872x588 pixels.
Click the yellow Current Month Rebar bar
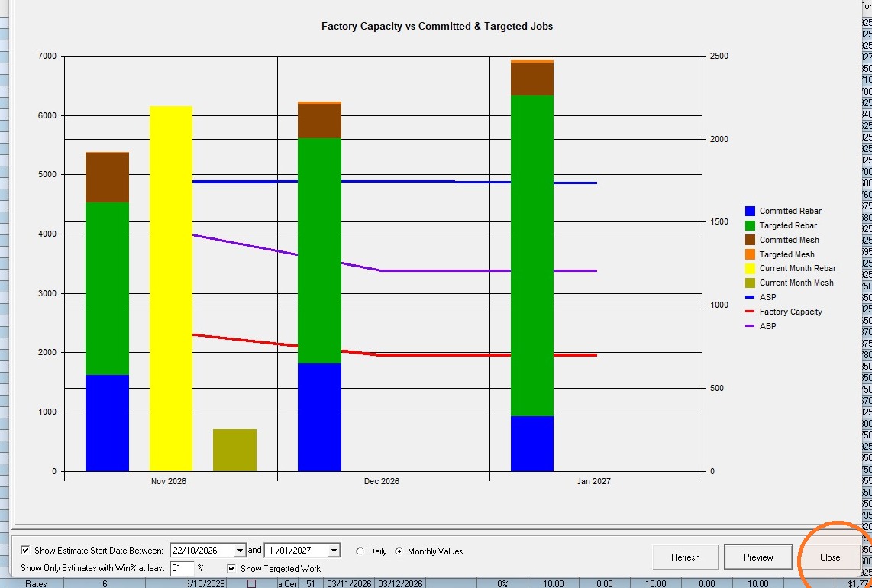pyautogui.click(x=171, y=288)
